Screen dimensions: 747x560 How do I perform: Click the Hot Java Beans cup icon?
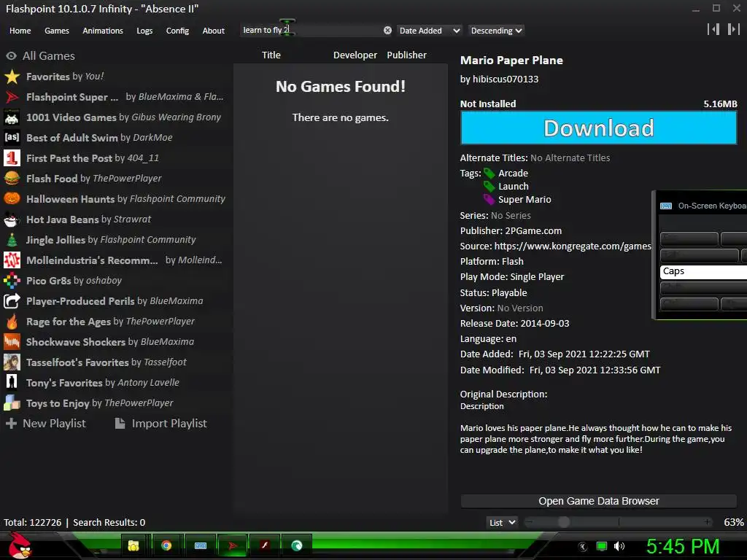tap(12, 219)
